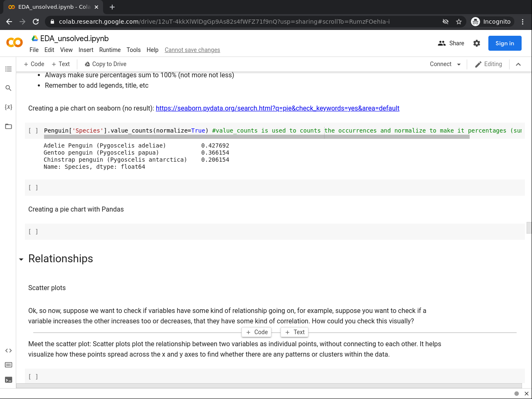Open the find and replace search icon

[x=8, y=88]
